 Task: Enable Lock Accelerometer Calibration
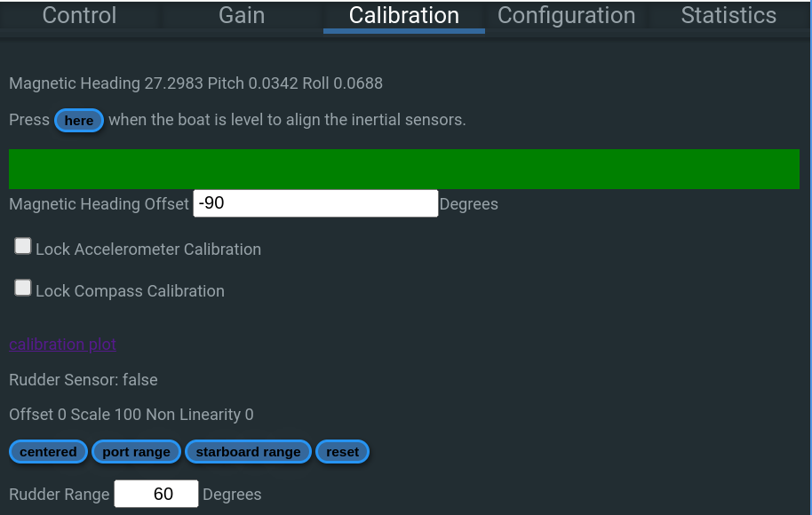click(x=22, y=245)
